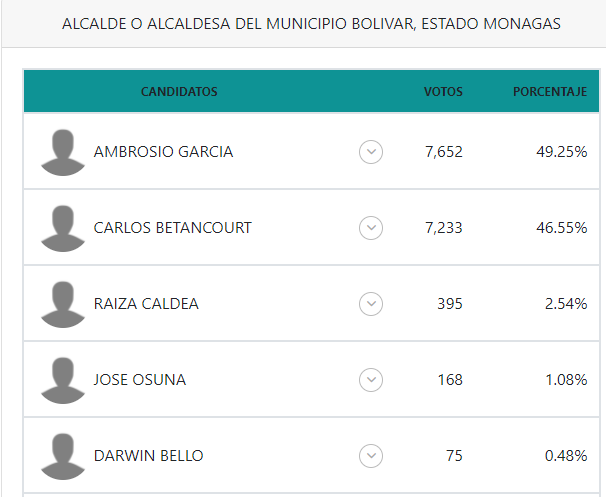Click the 49.25% percentage for Ambrosio Garcia
The image size is (606, 497).
coord(562,152)
